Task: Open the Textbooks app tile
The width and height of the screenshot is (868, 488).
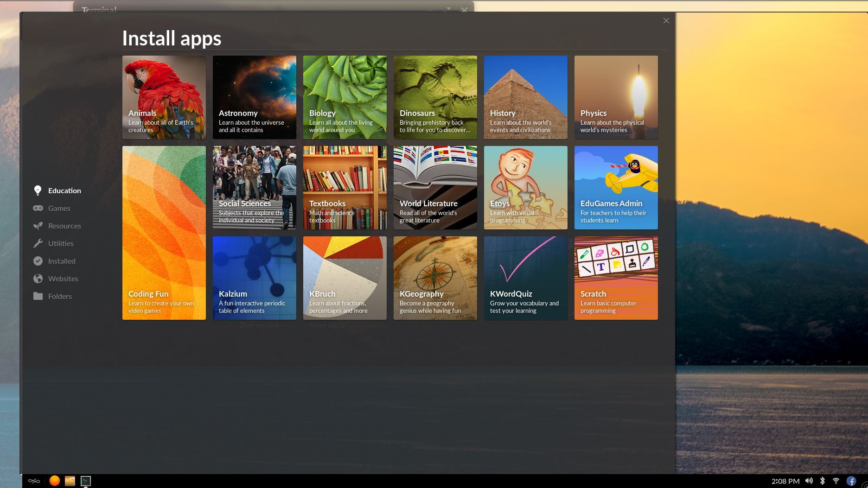Action: coord(345,188)
